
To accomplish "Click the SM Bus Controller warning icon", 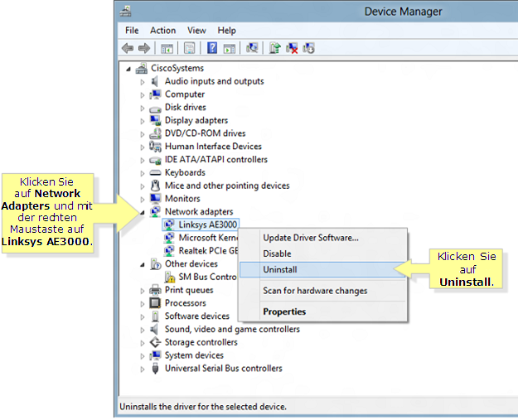I will pos(169,277).
